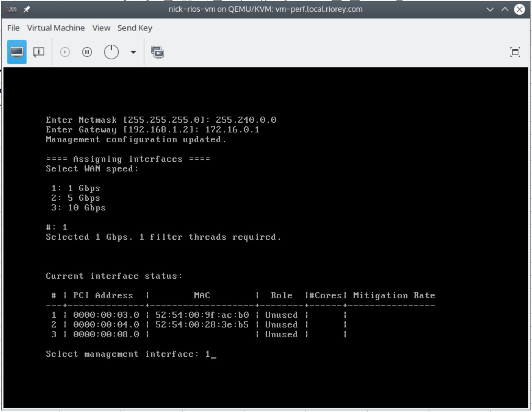
Task: Click the gateway value 172.16.0.1
Action: pos(232,130)
